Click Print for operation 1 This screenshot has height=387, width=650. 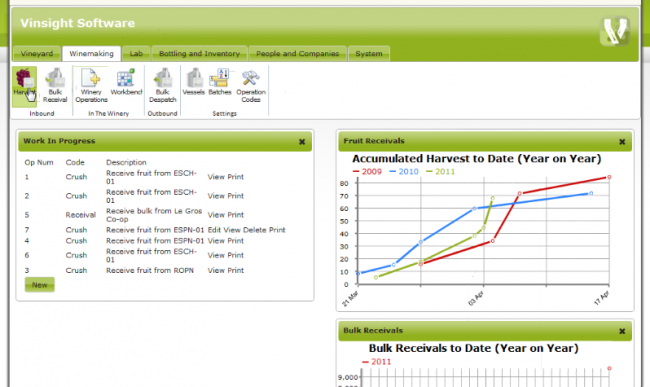pos(235,177)
